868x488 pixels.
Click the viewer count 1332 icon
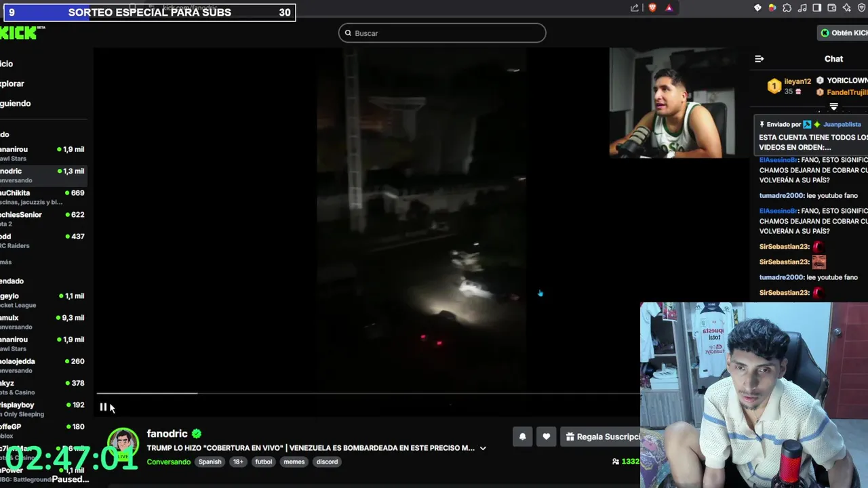point(615,462)
